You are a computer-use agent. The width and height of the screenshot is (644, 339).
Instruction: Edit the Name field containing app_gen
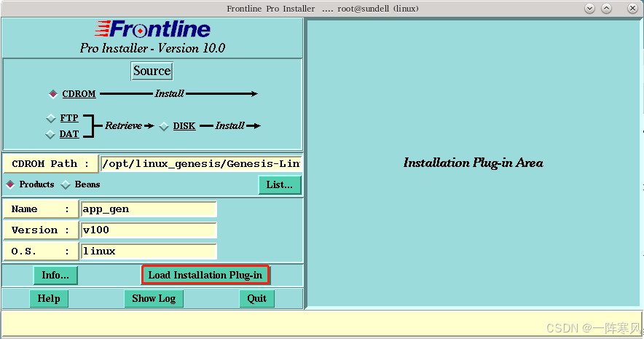(149, 209)
